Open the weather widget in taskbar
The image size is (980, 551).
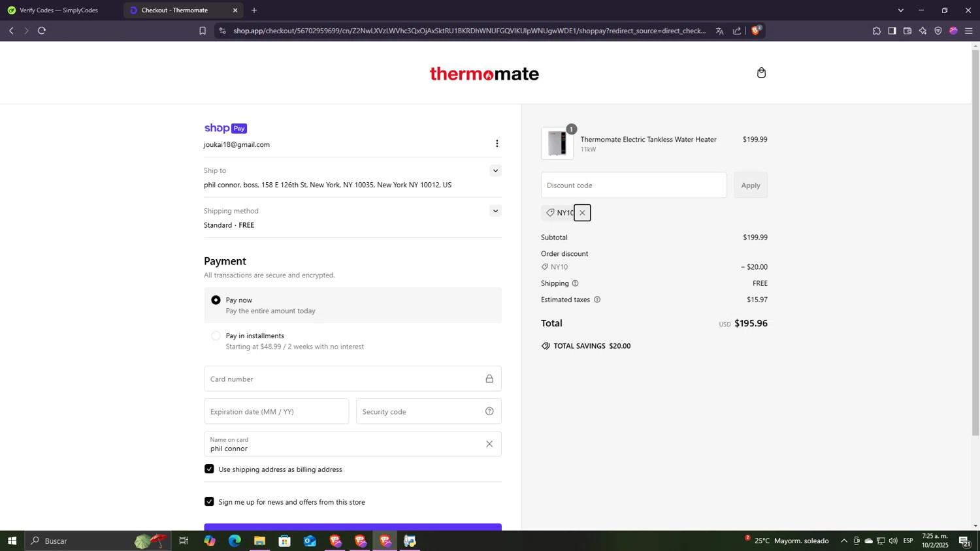[x=787, y=541]
